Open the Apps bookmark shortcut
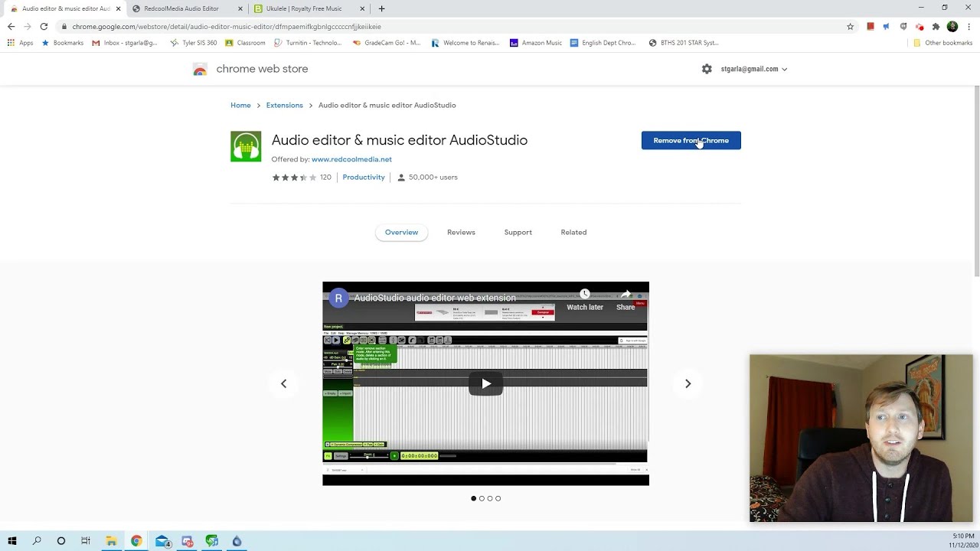This screenshot has width=980, height=551. click(x=21, y=43)
